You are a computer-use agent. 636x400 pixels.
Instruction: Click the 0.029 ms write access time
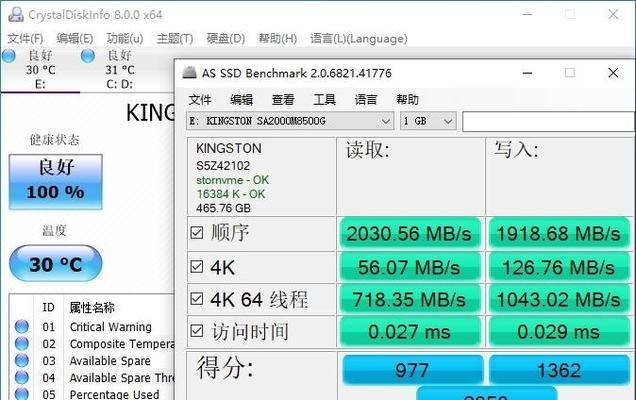559,332
